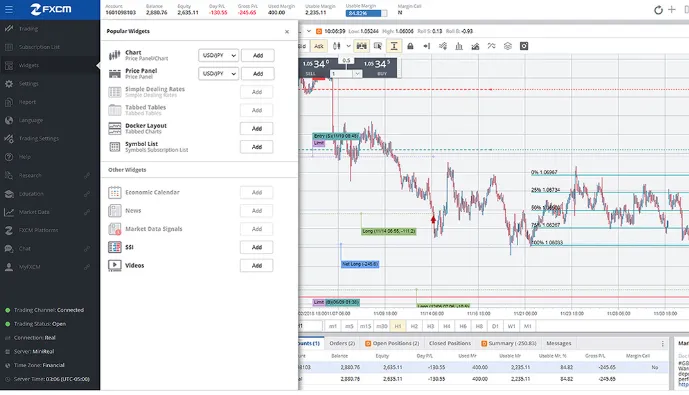Click the Trading sidebar icon
Image resolution: width=689 pixels, height=395 pixels.
pos(9,29)
